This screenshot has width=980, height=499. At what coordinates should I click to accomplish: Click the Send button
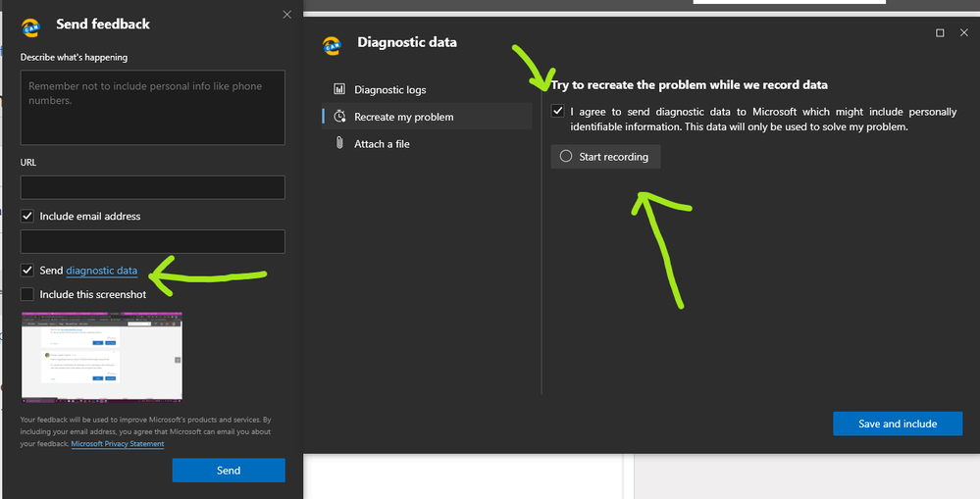coord(229,471)
